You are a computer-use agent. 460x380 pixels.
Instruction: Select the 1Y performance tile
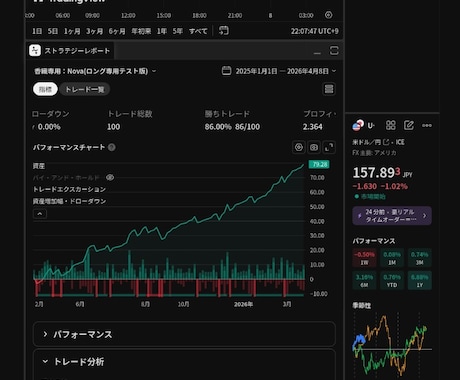click(420, 281)
